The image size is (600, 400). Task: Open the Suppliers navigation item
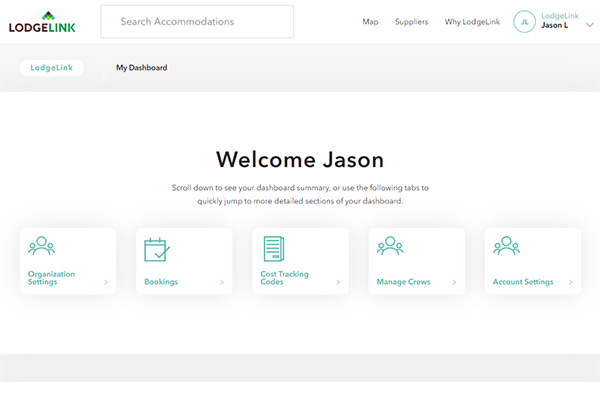click(411, 22)
